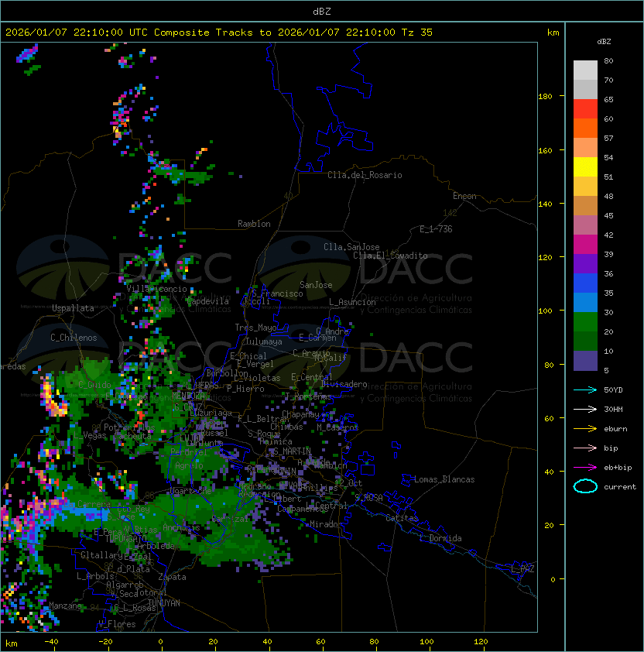The width and height of the screenshot is (644, 652).
Task: Click the 'L_PAZ' map label
Action: [x=522, y=569]
